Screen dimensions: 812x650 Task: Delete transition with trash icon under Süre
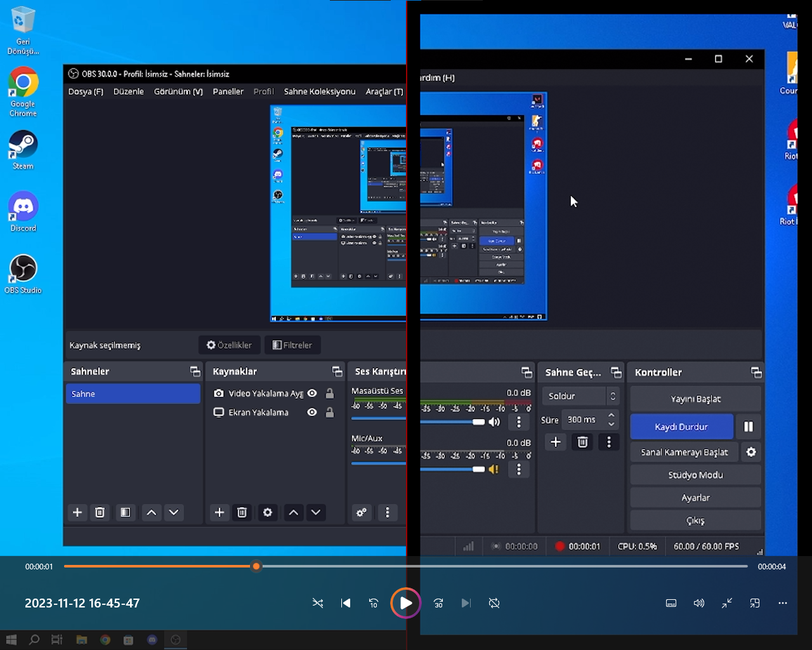click(x=582, y=442)
